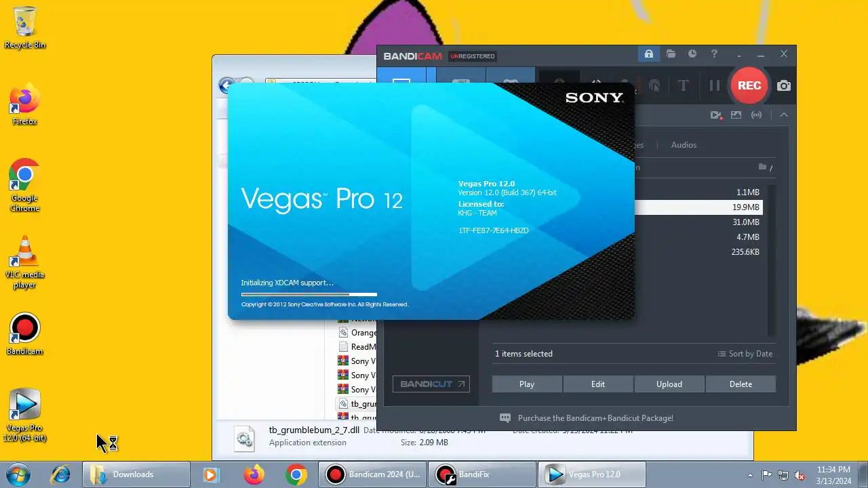Image resolution: width=868 pixels, height=488 pixels.
Task: Select the 19.9MB file row in Bandicam
Action: click(698, 207)
